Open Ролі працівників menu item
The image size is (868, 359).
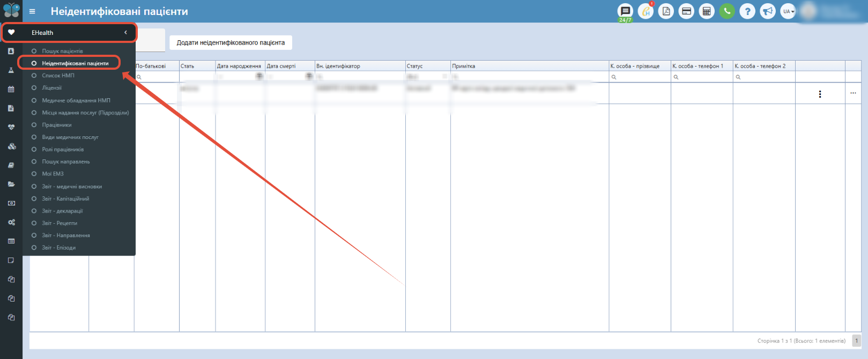coord(63,150)
